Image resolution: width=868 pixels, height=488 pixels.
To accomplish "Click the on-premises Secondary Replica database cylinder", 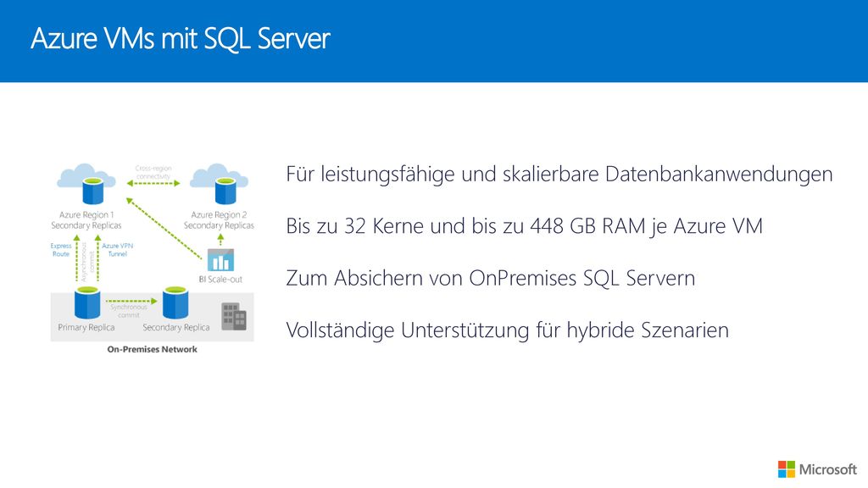I will pyautogui.click(x=175, y=302).
